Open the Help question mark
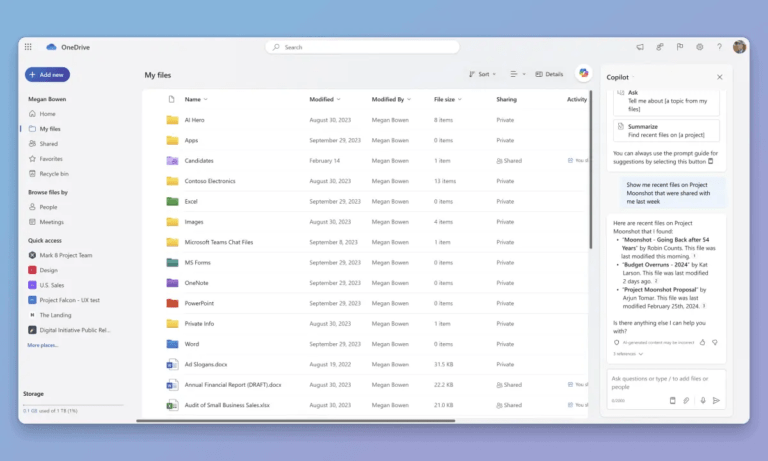The width and height of the screenshot is (768, 461). (x=719, y=47)
